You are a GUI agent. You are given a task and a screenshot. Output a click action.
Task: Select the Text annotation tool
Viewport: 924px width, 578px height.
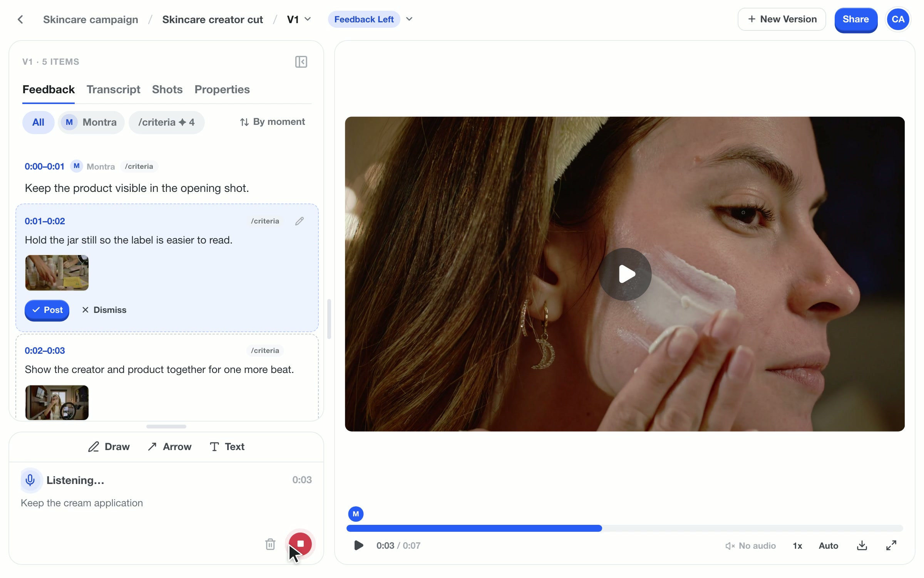(227, 447)
